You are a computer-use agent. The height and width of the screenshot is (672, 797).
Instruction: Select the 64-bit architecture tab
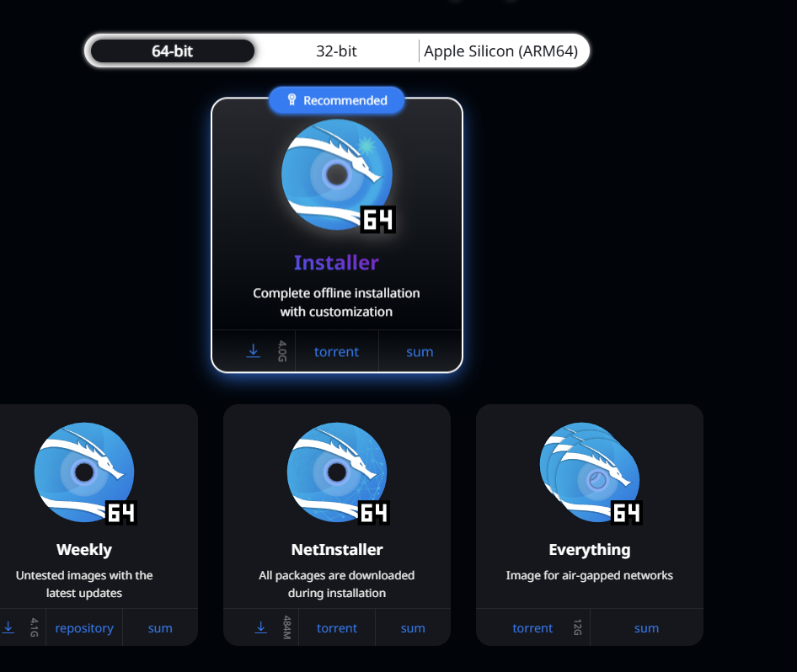173,51
